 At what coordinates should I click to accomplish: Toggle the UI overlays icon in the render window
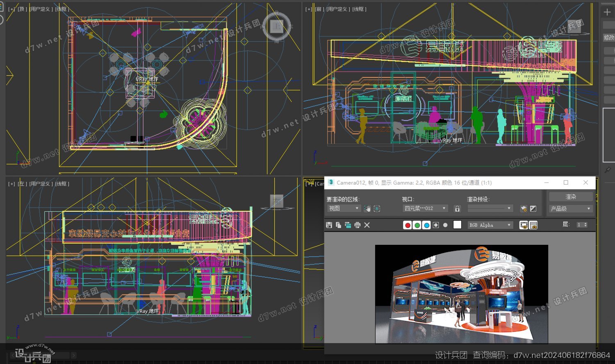pyautogui.click(x=524, y=225)
